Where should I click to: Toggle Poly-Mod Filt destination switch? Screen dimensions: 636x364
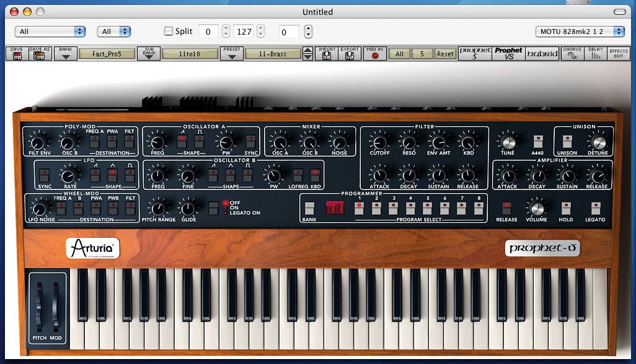[130, 141]
